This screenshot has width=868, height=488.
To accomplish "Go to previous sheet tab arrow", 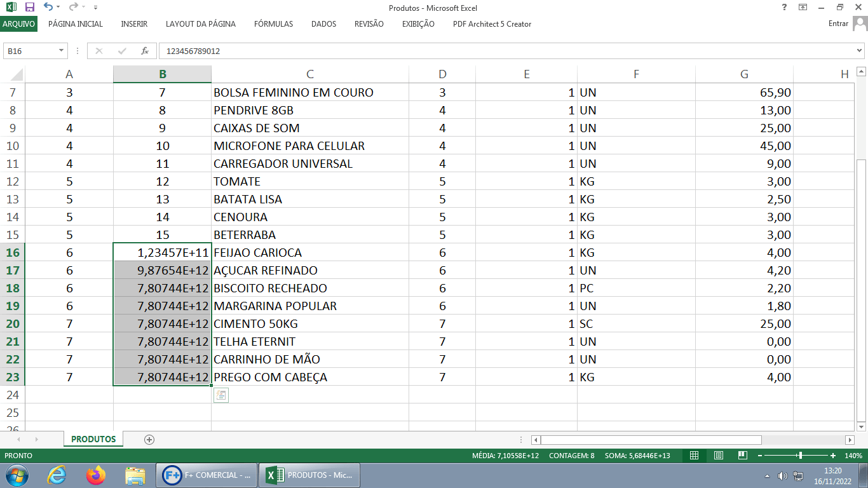I will click(x=18, y=439).
